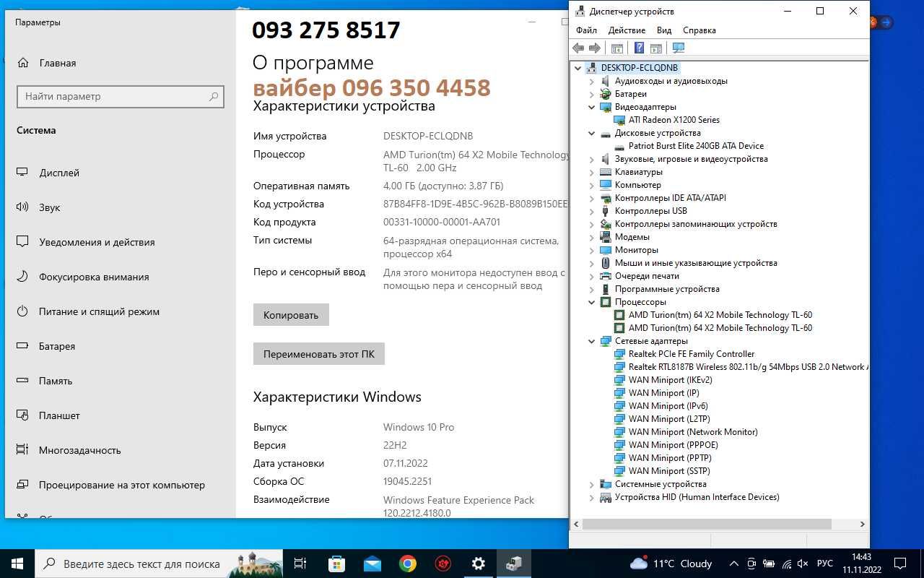Viewport: 924px width, 578px height.
Task: Open the Действие menu
Action: (627, 30)
